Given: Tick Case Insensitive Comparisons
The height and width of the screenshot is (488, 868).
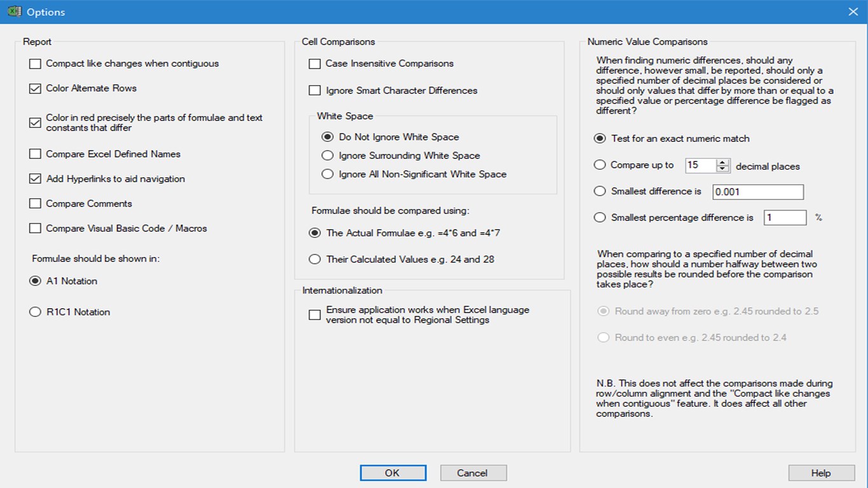Looking at the screenshot, I should (x=315, y=64).
